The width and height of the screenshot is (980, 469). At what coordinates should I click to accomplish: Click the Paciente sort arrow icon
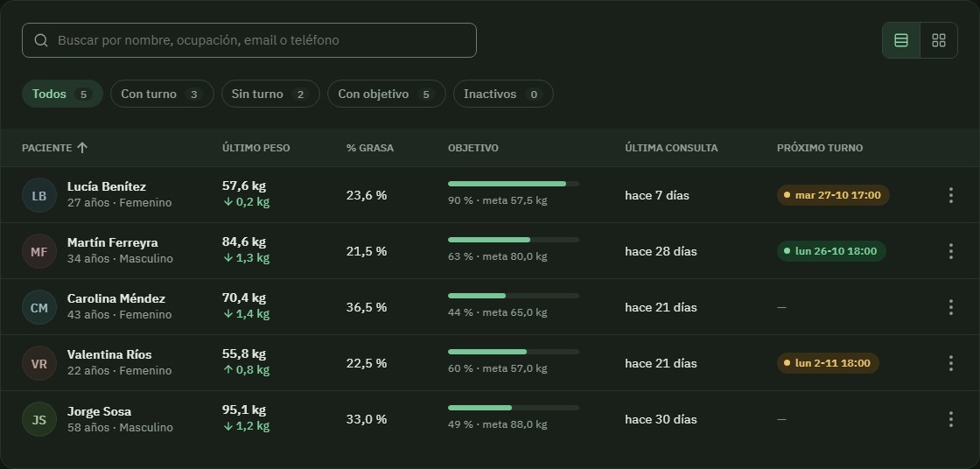(x=82, y=148)
